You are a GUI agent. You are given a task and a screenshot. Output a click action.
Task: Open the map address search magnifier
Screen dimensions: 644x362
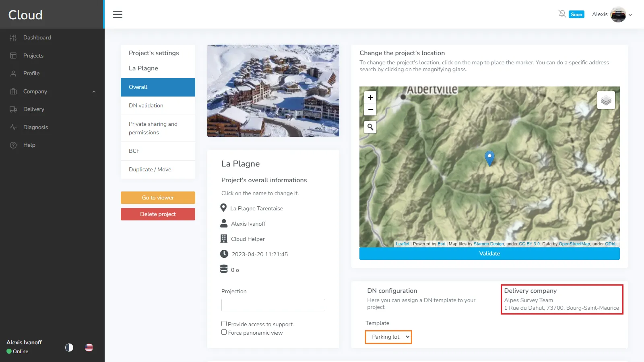tap(370, 127)
